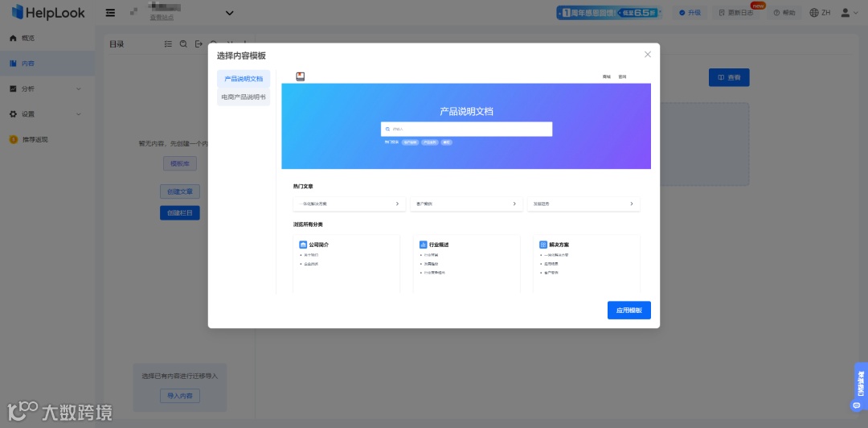868x428 pixels.
Task: Open the site switcher dropdown arrow
Action: point(229,14)
